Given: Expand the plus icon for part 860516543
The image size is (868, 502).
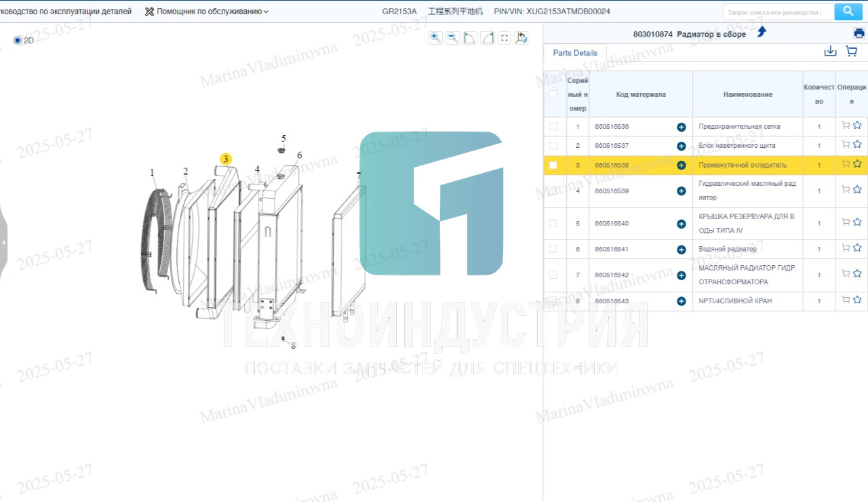Looking at the screenshot, I should (681, 301).
